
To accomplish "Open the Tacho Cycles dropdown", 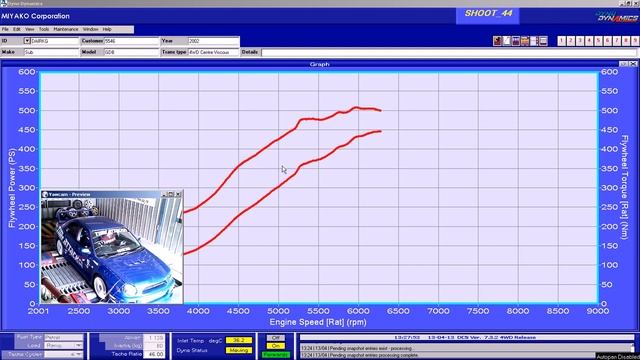I will point(78,354).
